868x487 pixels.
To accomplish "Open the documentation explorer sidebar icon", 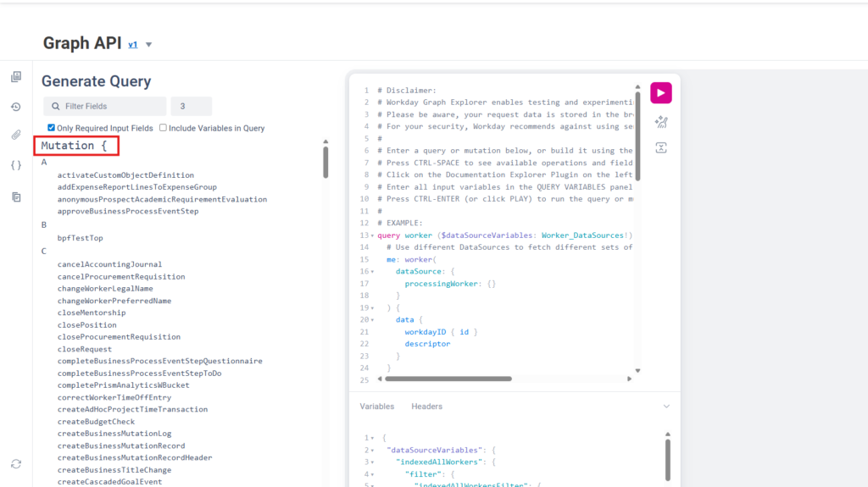I will [x=16, y=76].
